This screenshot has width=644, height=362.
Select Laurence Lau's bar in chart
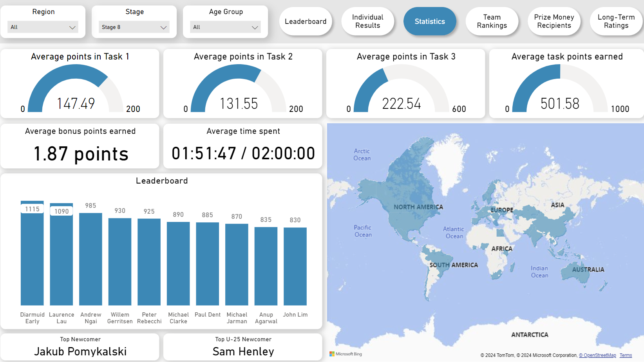62,254
